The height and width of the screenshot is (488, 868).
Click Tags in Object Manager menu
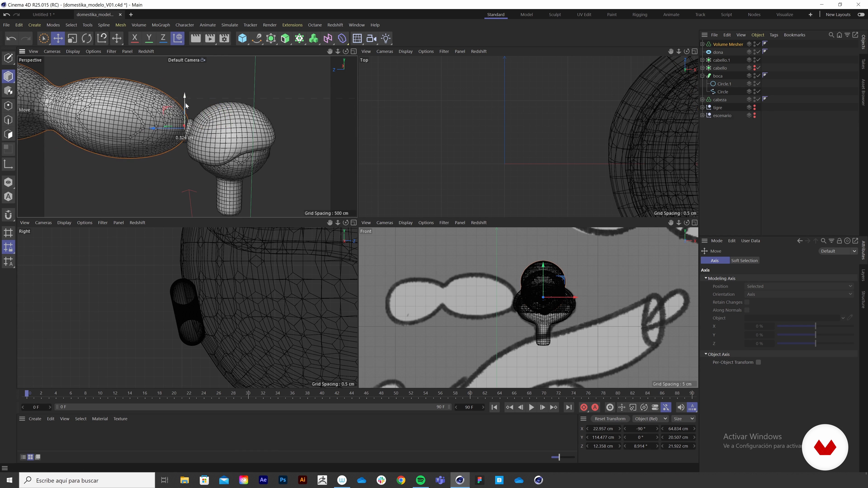point(774,35)
